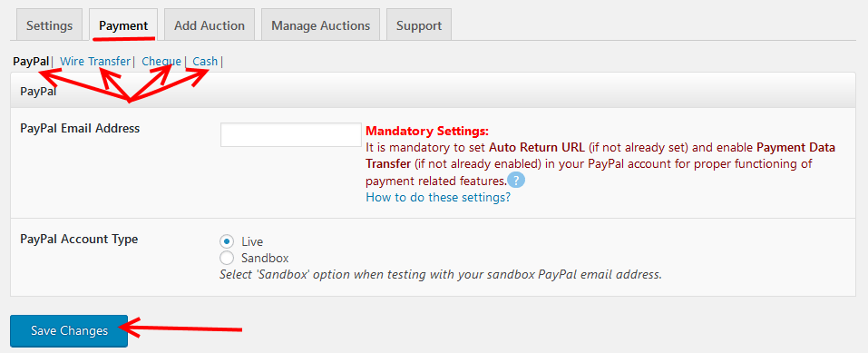Viewport: 868px width, 353px height.
Task: Choose the PayPal payment method link
Action: coord(31,62)
